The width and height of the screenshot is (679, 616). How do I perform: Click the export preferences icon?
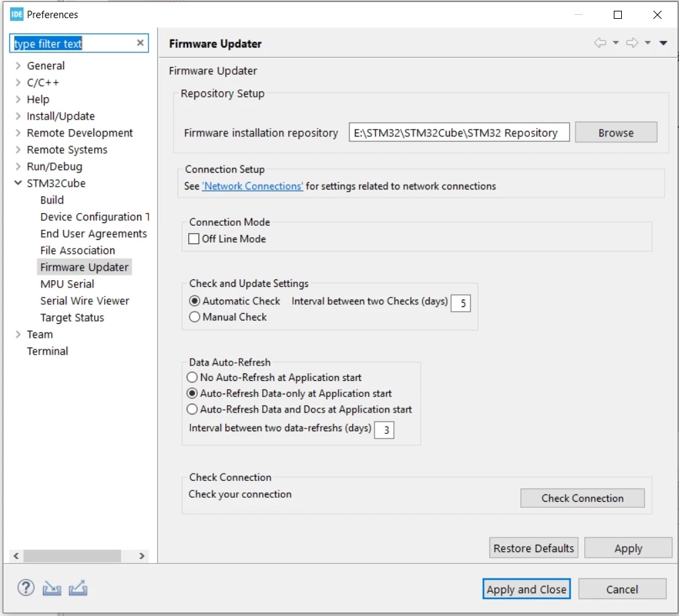click(x=78, y=588)
